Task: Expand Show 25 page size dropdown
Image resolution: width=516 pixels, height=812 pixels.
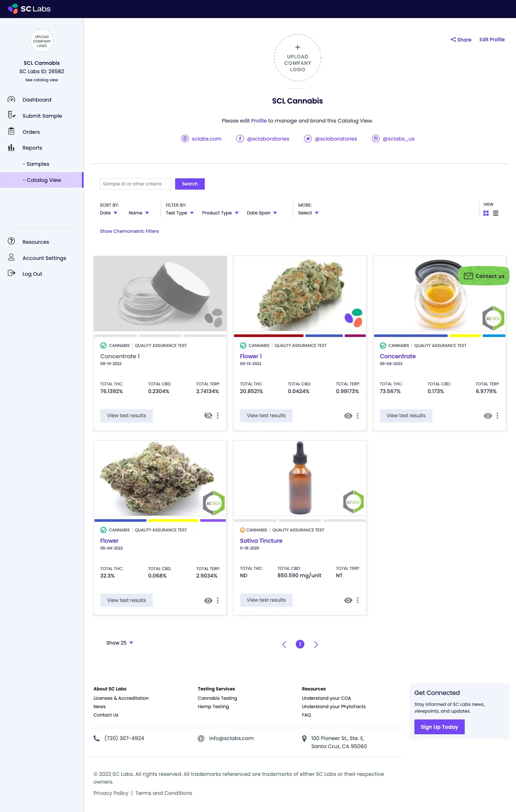Action: [x=120, y=643]
